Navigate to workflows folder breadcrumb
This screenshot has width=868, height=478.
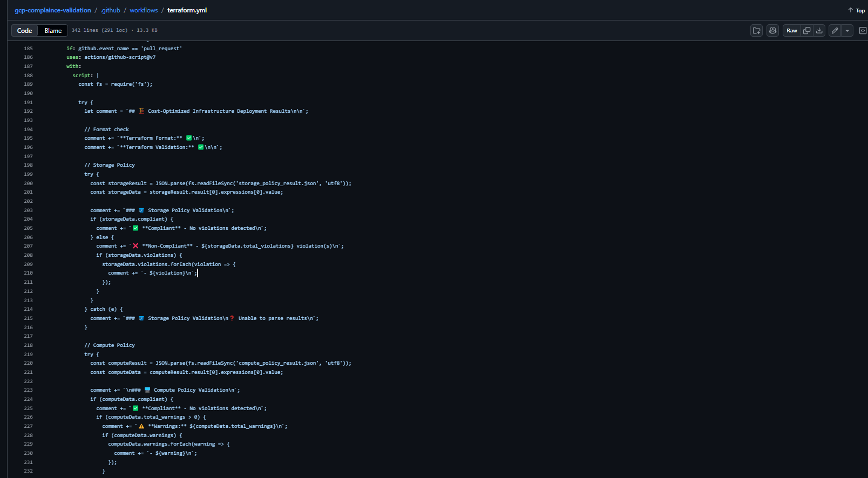pyautogui.click(x=144, y=10)
